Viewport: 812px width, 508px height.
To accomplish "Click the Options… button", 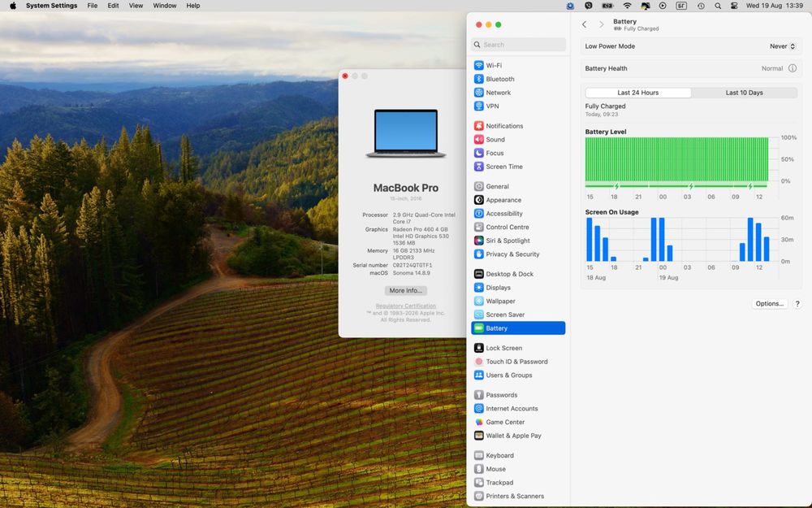I will pos(770,304).
